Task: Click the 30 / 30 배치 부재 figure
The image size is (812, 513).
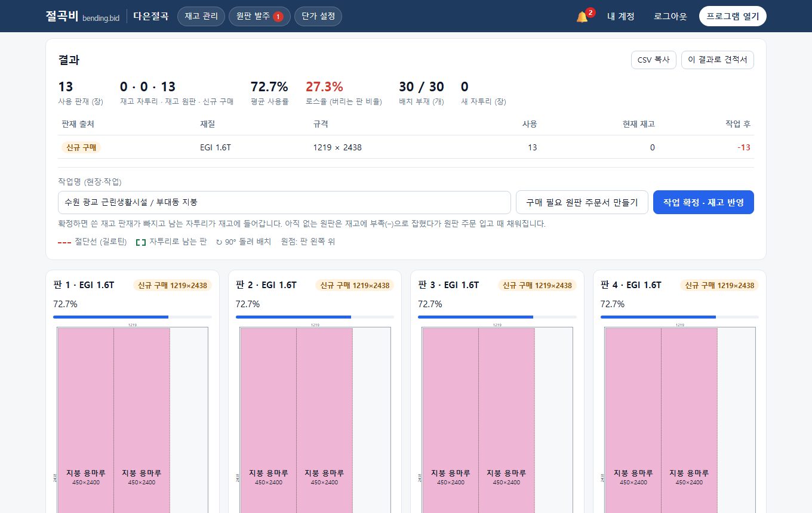Action: 422,86
